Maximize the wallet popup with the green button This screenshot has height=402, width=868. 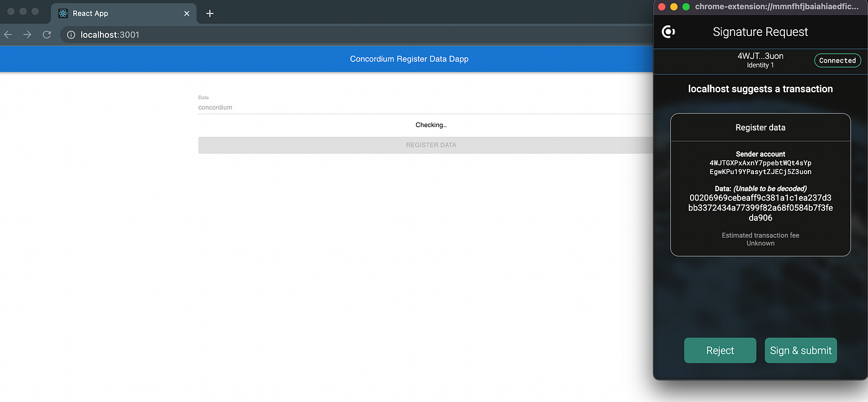[686, 7]
